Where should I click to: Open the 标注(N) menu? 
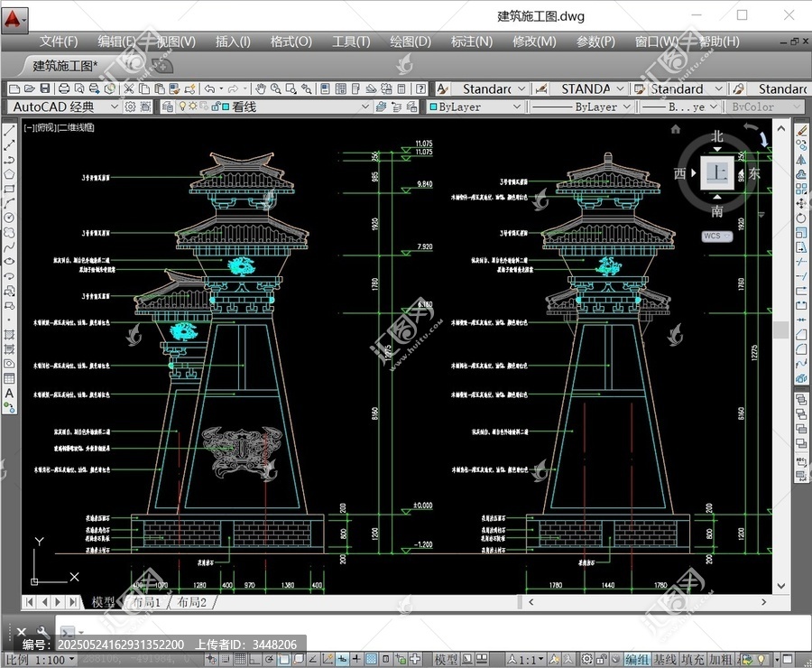click(471, 42)
